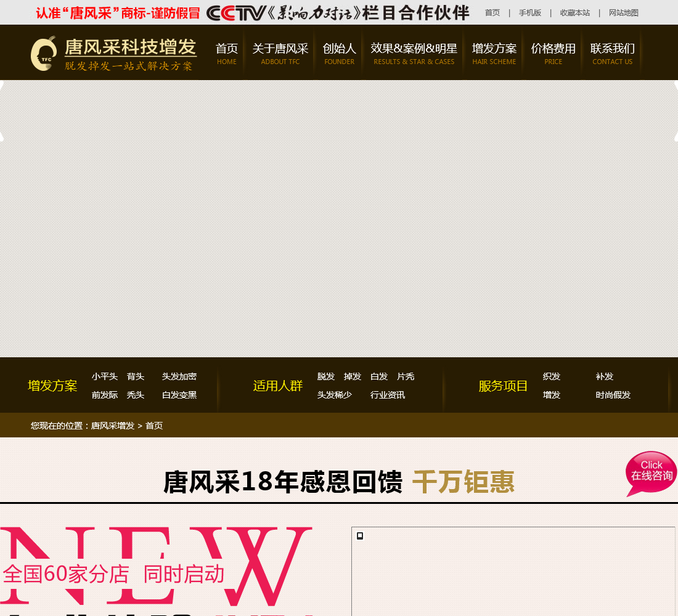The width and height of the screenshot is (678, 616).
Task: Click the 唐风采18年感恩回馈 千万钜惠 headline
Action: 339,482
